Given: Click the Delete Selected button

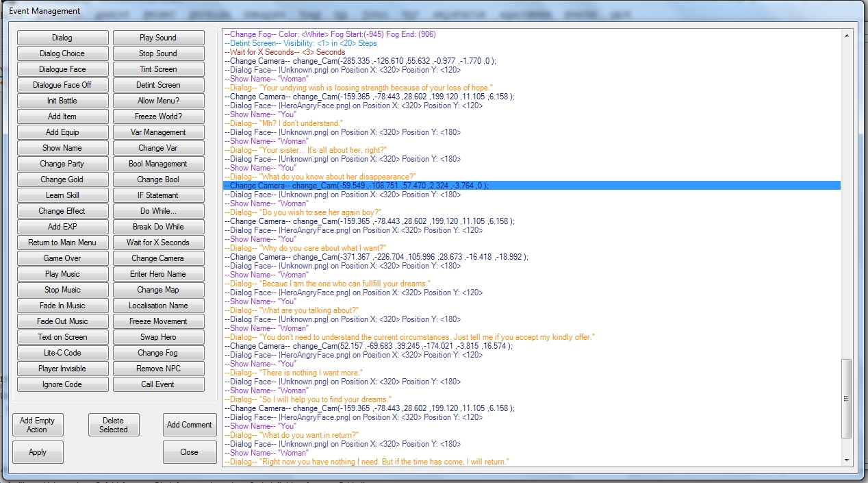Looking at the screenshot, I should [x=114, y=425].
